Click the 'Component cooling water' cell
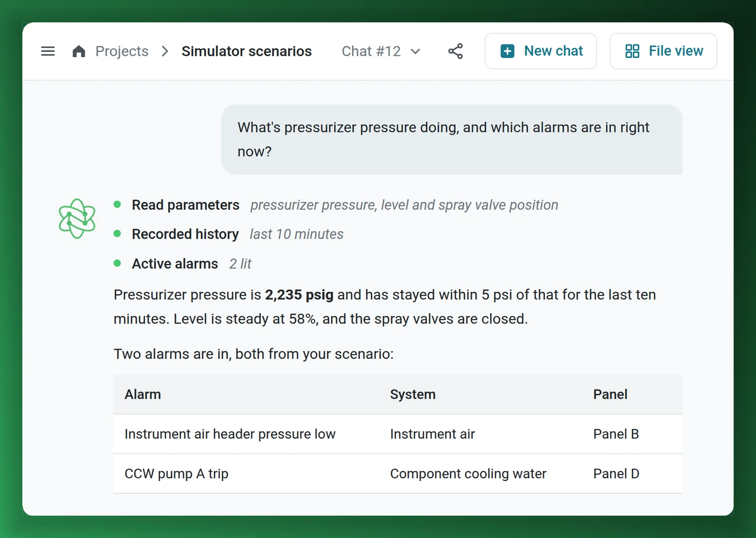This screenshot has width=756, height=538. (468, 474)
